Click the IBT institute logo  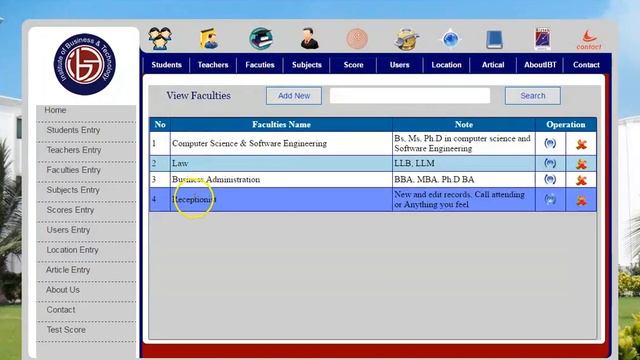tap(84, 64)
